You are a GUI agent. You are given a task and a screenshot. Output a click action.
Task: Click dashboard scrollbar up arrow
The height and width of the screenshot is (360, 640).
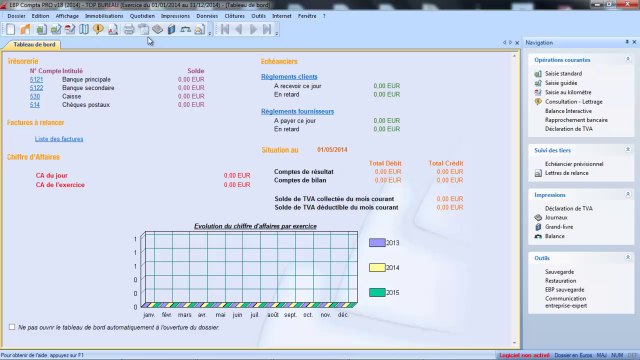[x=514, y=56]
